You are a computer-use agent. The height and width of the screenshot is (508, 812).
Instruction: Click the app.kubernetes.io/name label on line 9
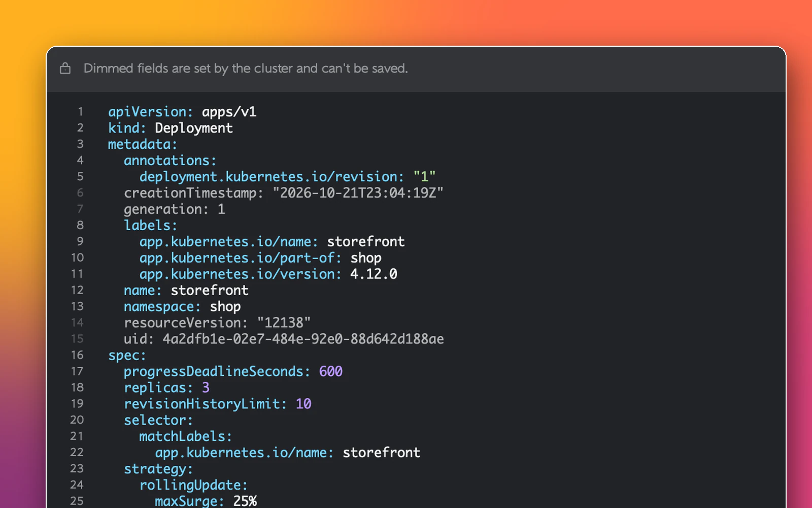click(x=229, y=242)
